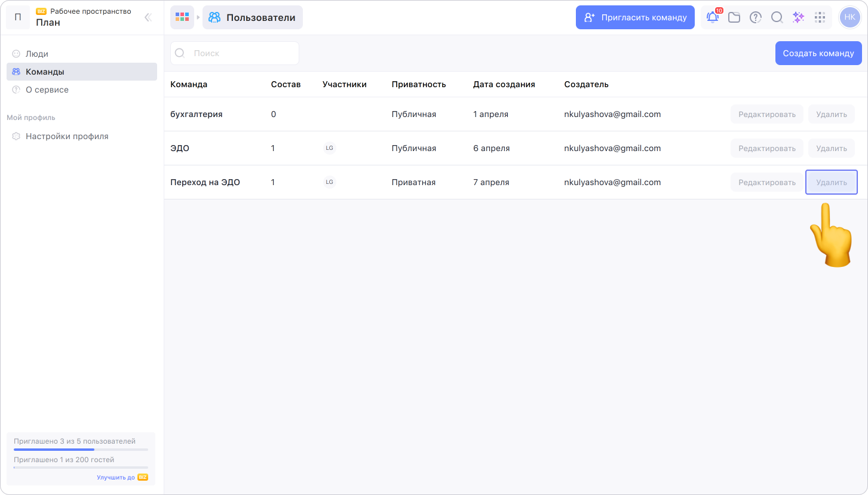
Task: Click the Улучшить до BIZ link
Action: pos(122,477)
